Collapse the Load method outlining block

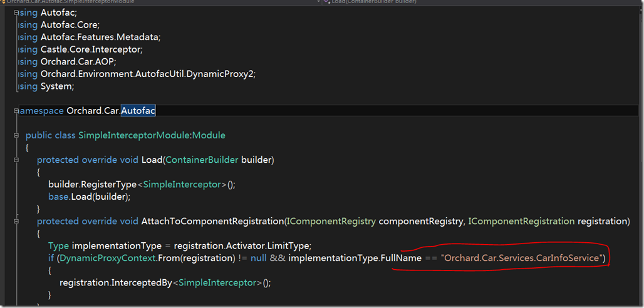pos(16,160)
